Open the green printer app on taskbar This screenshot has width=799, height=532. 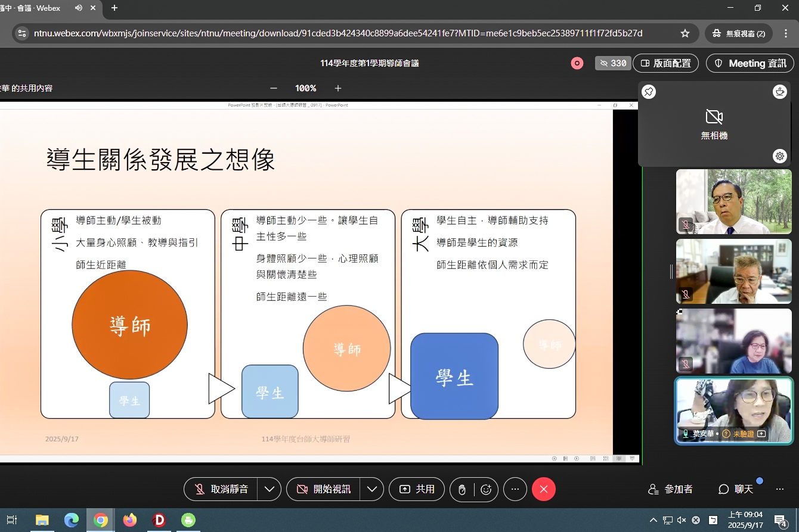point(188,520)
